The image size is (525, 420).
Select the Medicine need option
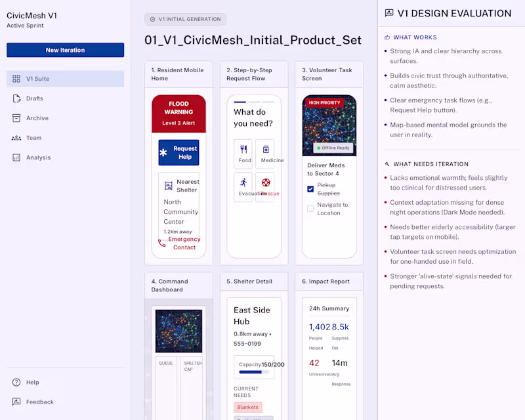click(265, 154)
